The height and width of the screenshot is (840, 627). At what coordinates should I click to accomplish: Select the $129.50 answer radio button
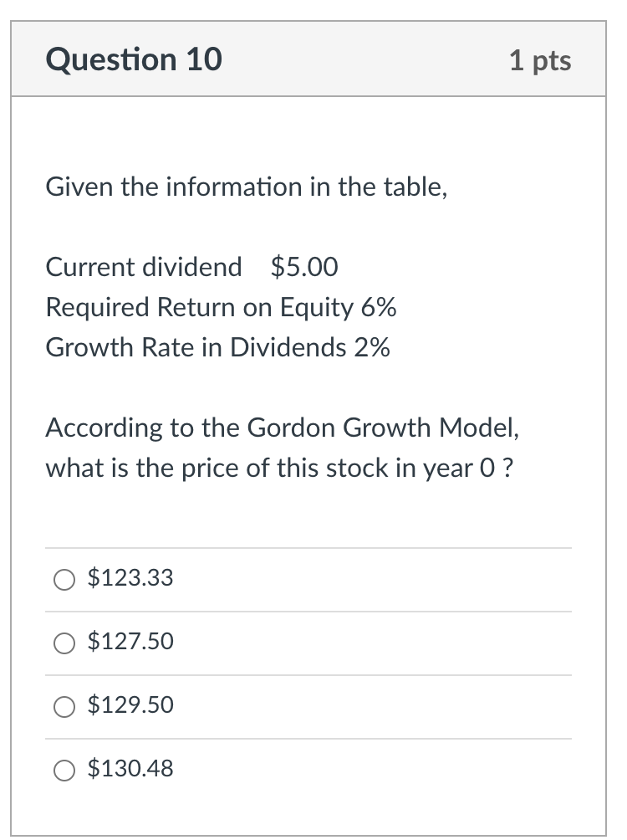(x=64, y=707)
